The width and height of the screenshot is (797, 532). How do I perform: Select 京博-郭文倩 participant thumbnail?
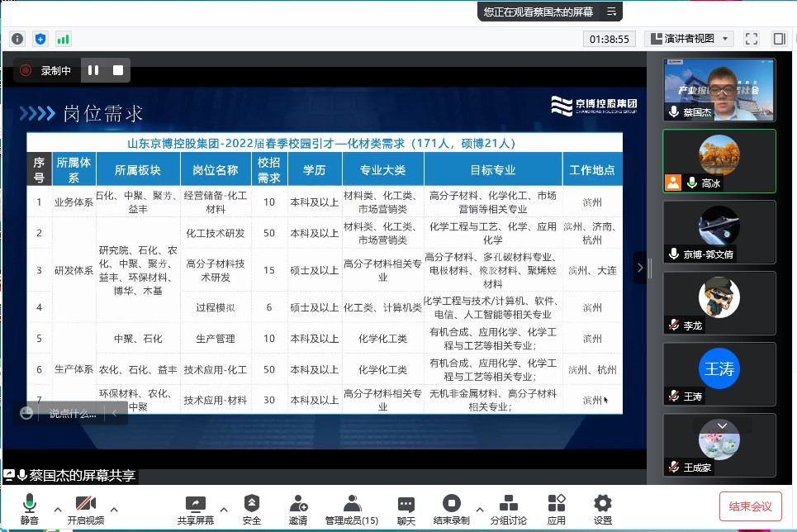click(719, 232)
